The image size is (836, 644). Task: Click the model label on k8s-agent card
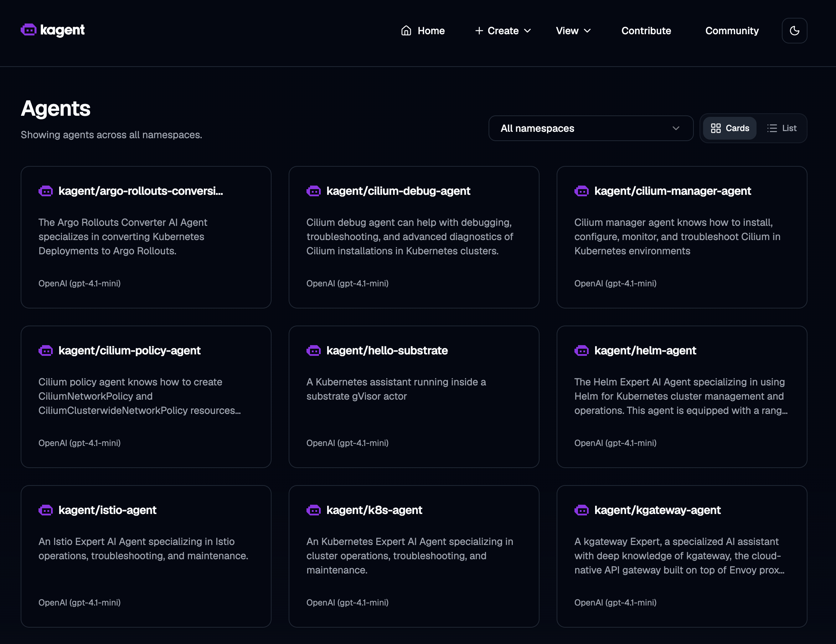(x=347, y=603)
